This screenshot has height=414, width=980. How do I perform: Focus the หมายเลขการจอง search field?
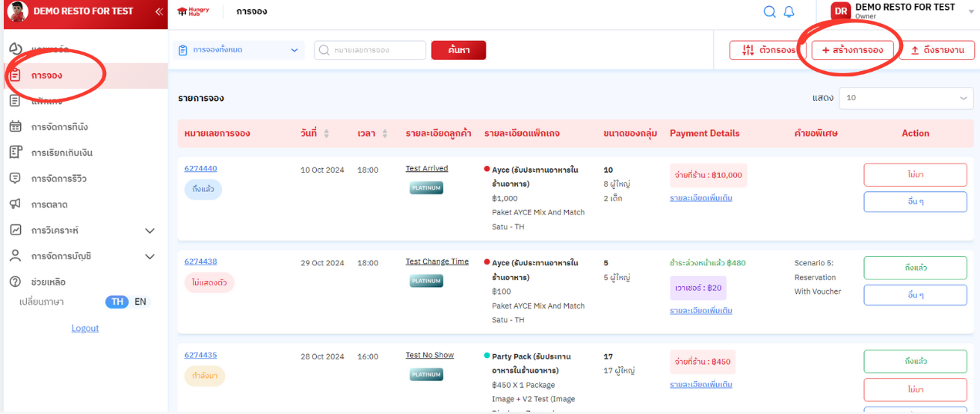[370, 50]
